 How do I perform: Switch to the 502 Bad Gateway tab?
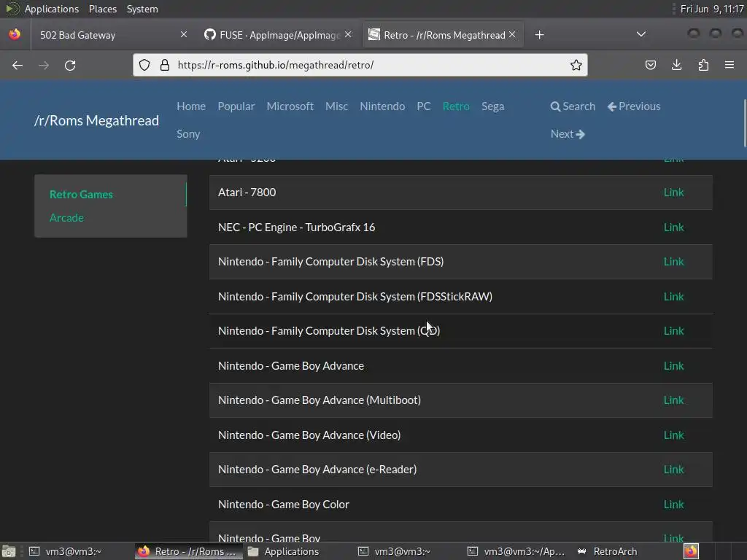tap(113, 35)
